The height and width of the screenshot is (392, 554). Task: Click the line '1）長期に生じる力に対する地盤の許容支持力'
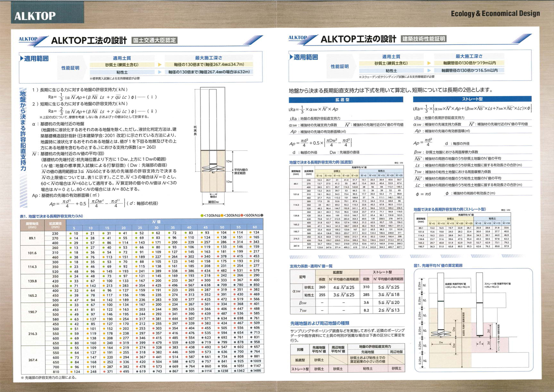[x=80, y=90]
